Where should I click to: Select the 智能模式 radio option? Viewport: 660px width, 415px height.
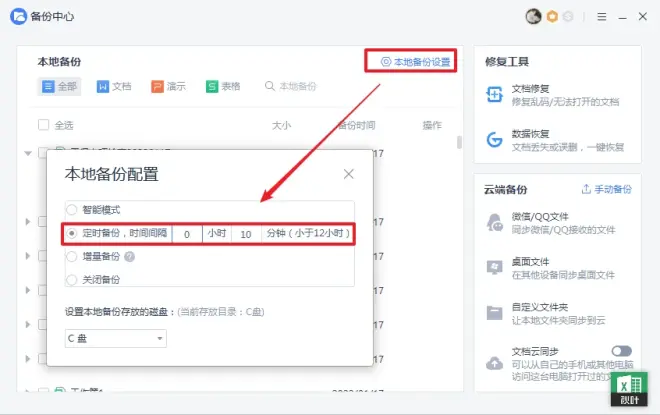click(72, 210)
